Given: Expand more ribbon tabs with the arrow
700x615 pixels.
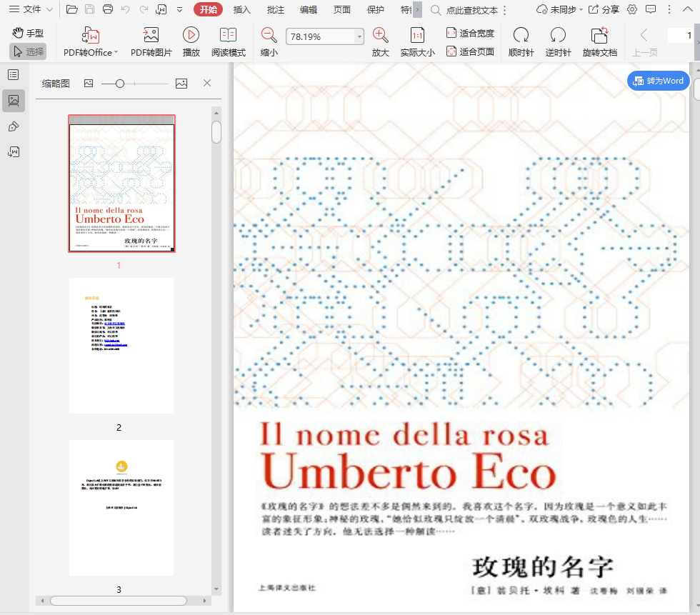Looking at the screenshot, I should [417, 9].
